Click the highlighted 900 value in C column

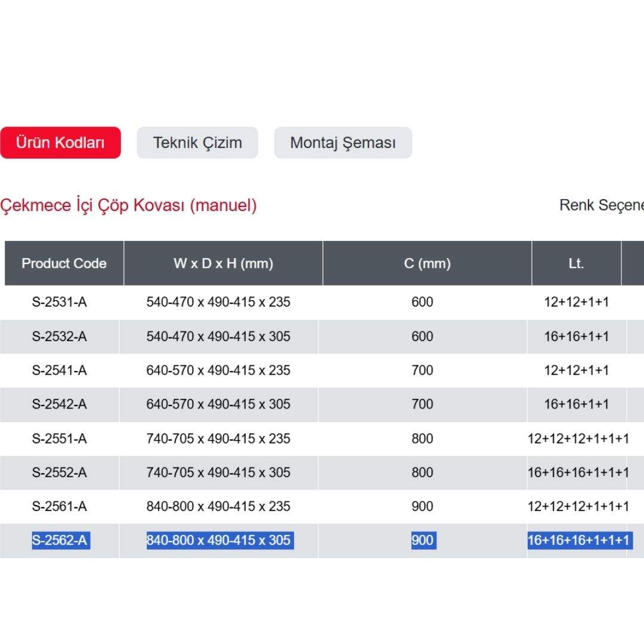click(x=423, y=541)
